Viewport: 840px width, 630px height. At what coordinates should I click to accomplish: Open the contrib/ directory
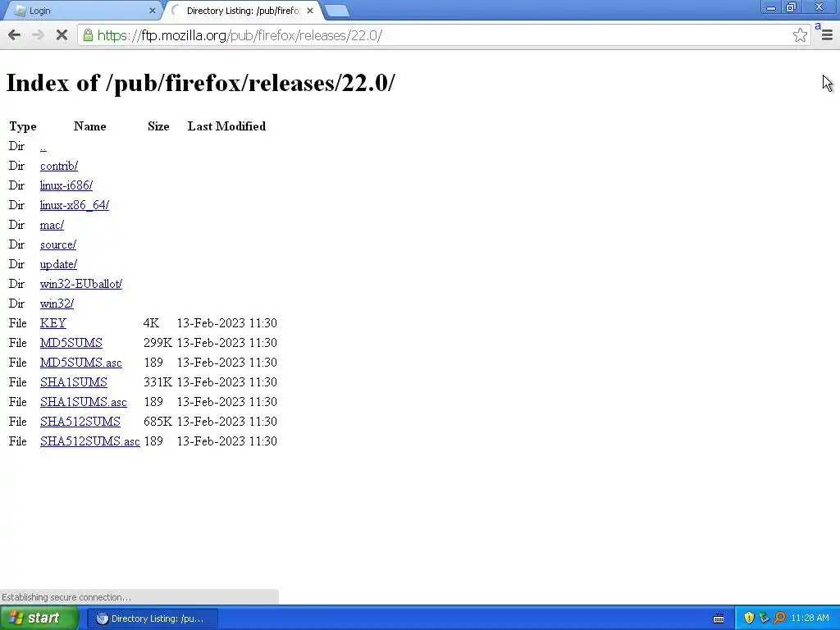(x=59, y=166)
